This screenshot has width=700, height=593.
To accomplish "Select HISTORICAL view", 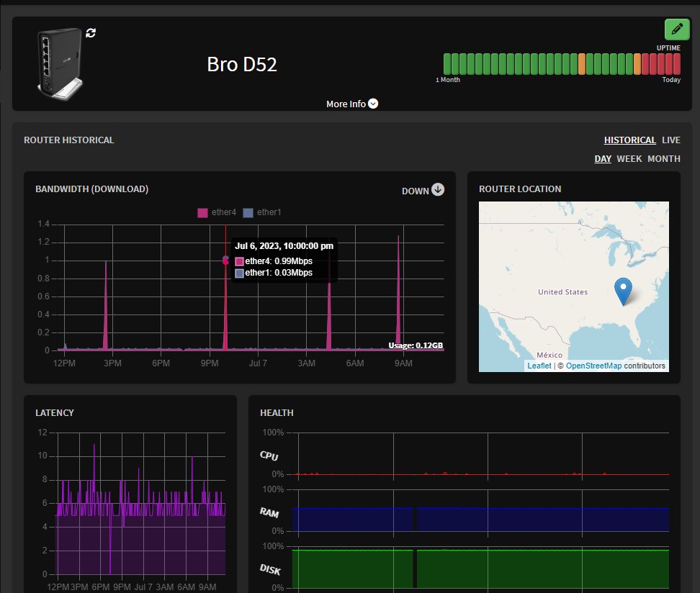I will (x=629, y=140).
